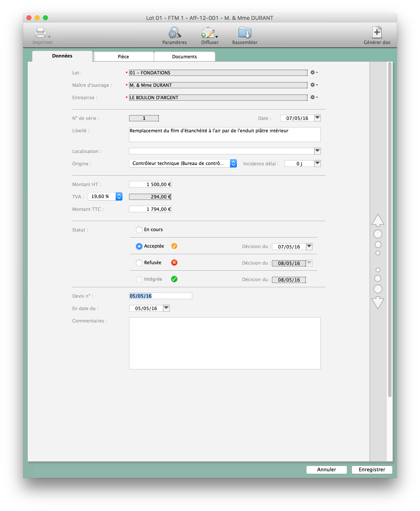
Task: Select the Intégrée status
Action: [x=139, y=279]
